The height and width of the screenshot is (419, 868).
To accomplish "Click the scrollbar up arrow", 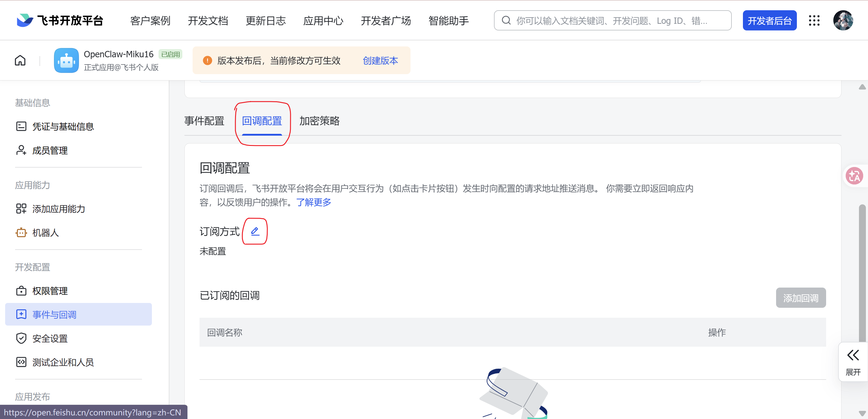I will [x=862, y=87].
